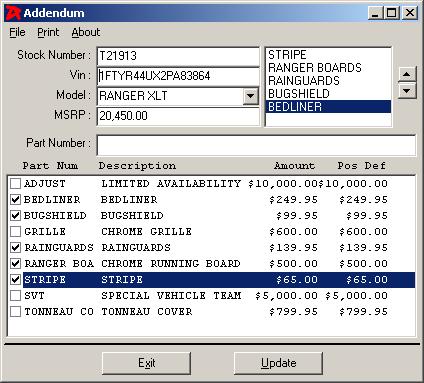The image size is (424, 383).
Task: Uncheck the RANGER BOA checkbox
Action: [15, 263]
